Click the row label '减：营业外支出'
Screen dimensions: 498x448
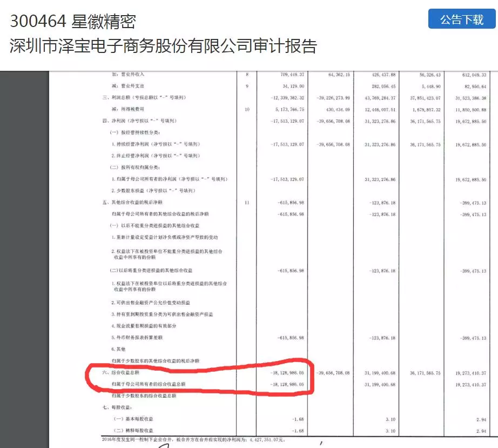pos(128,86)
